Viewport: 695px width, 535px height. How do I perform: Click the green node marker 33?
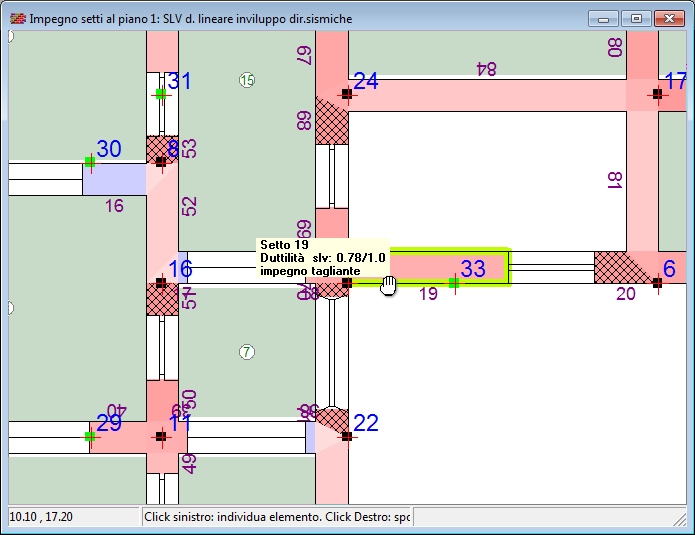pyautogui.click(x=454, y=282)
